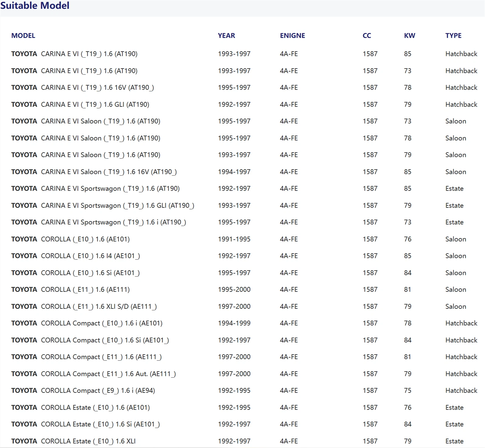Click the CC column header

pyautogui.click(x=367, y=35)
